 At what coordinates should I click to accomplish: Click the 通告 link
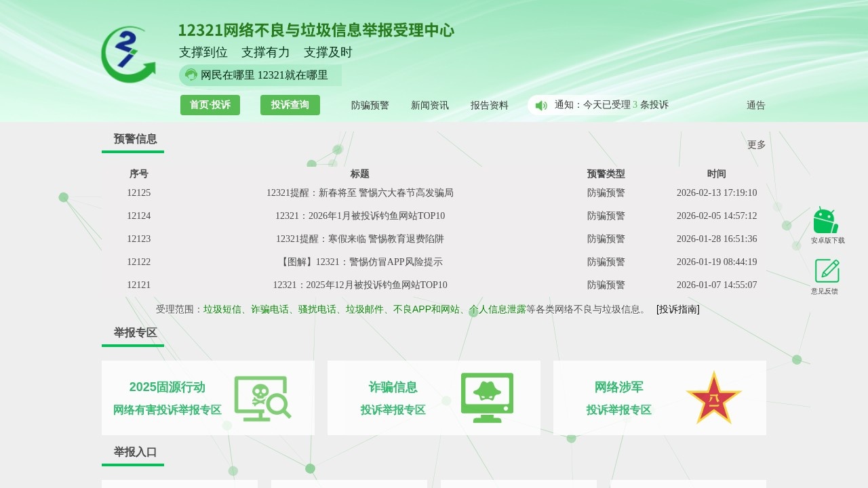click(x=755, y=105)
